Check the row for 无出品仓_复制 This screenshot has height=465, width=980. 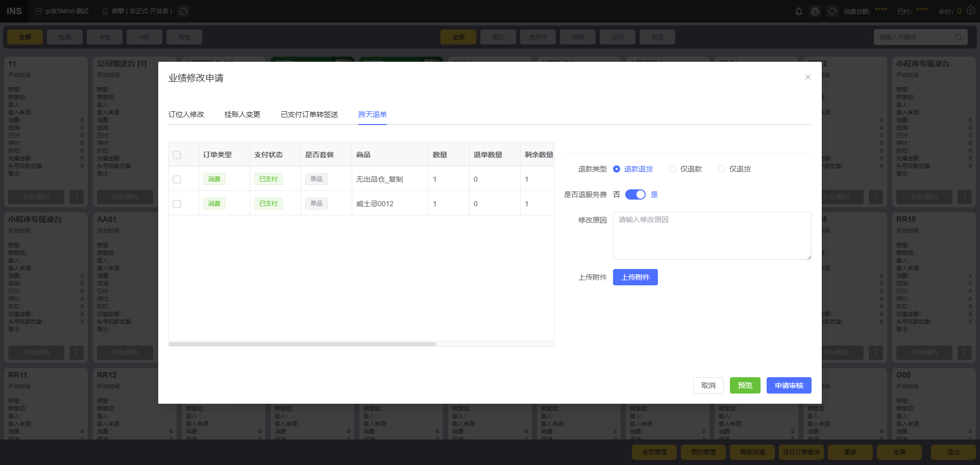[x=177, y=179]
